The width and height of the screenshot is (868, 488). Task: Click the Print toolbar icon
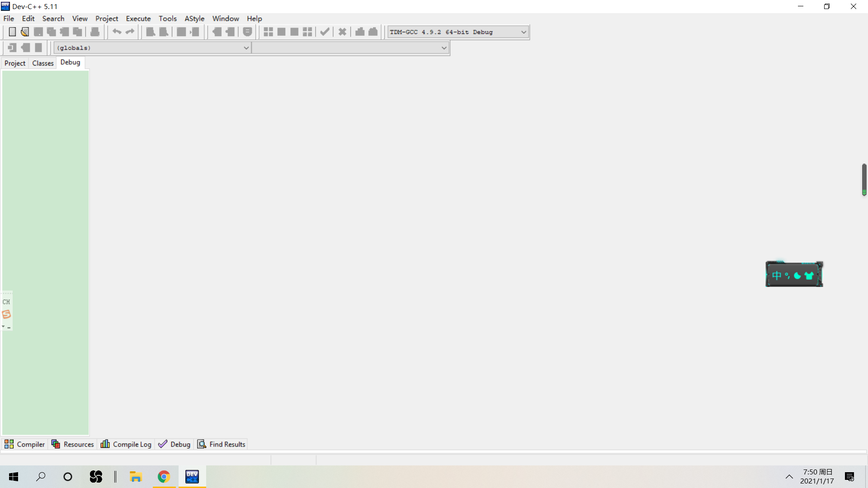[x=95, y=32]
